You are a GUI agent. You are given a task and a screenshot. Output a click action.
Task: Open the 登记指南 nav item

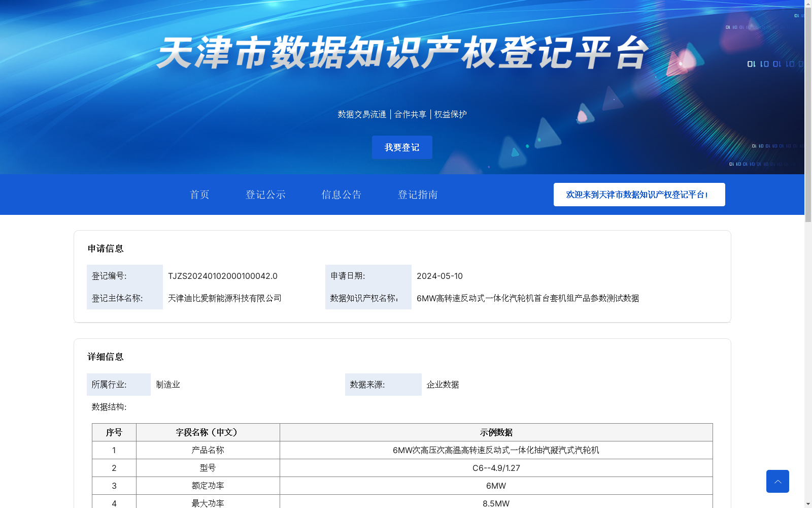tap(418, 195)
